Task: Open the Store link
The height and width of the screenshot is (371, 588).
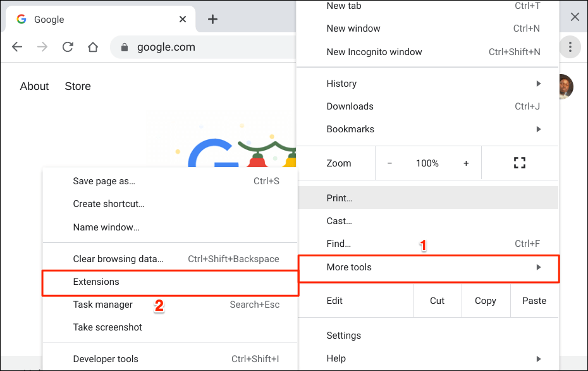Action: [78, 86]
